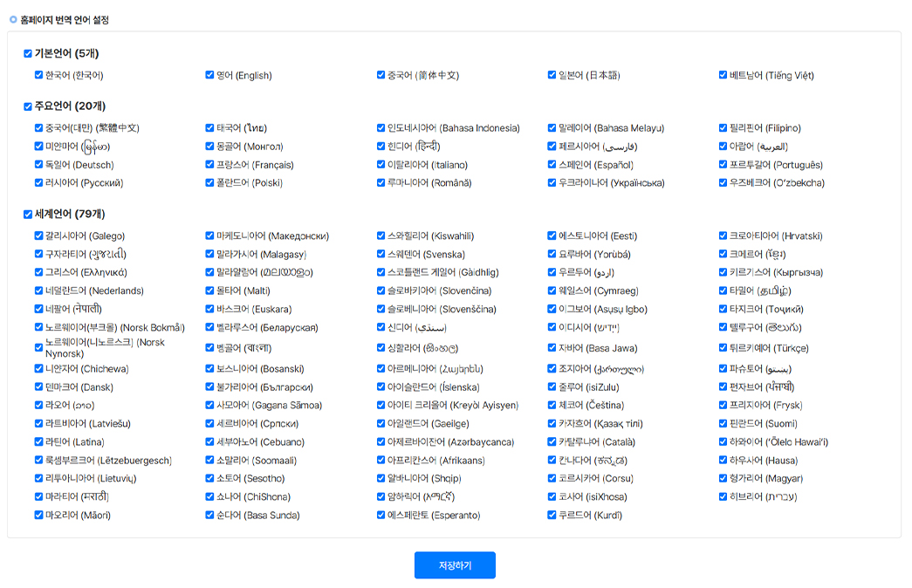The width and height of the screenshot is (912, 588).
Task: Deselect 갈리시아어 (Galego) language
Action: (x=39, y=236)
